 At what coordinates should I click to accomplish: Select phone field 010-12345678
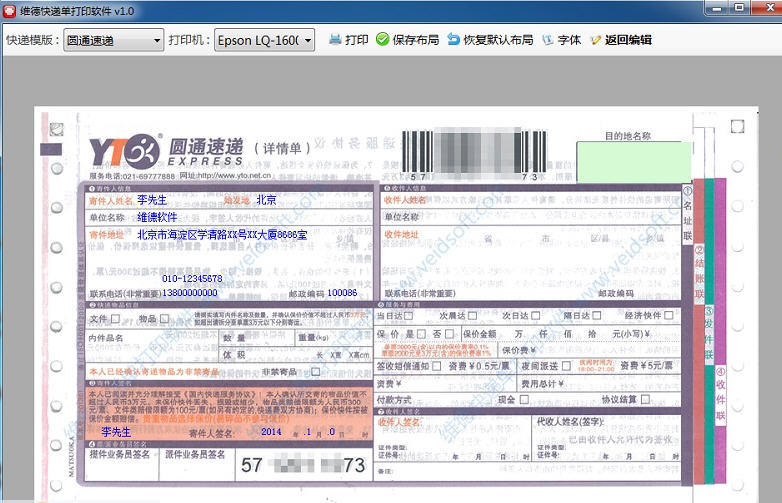(192, 278)
